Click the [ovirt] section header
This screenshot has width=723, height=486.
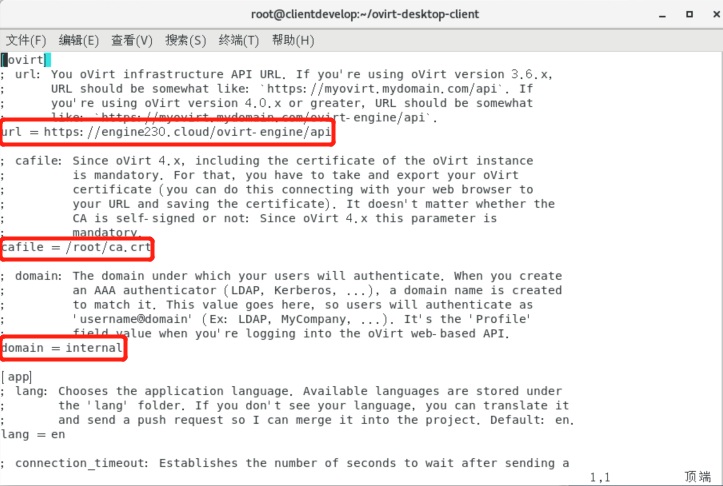[x=26, y=60]
